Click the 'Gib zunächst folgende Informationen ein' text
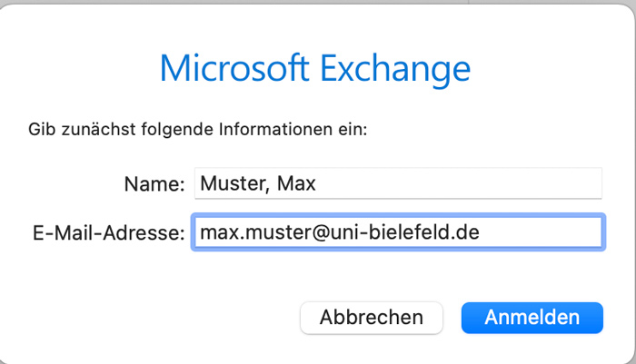The image size is (636, 364). (197, 130)
